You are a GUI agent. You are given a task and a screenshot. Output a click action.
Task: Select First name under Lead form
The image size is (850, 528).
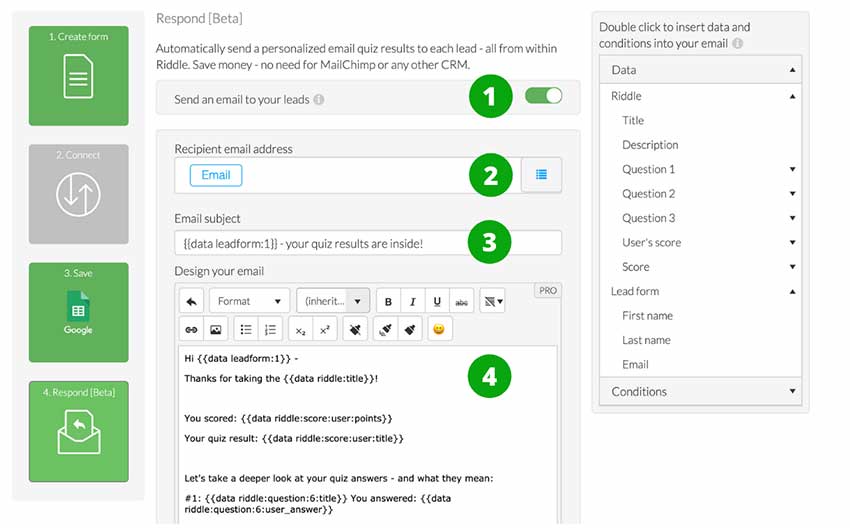click(647, 315)
